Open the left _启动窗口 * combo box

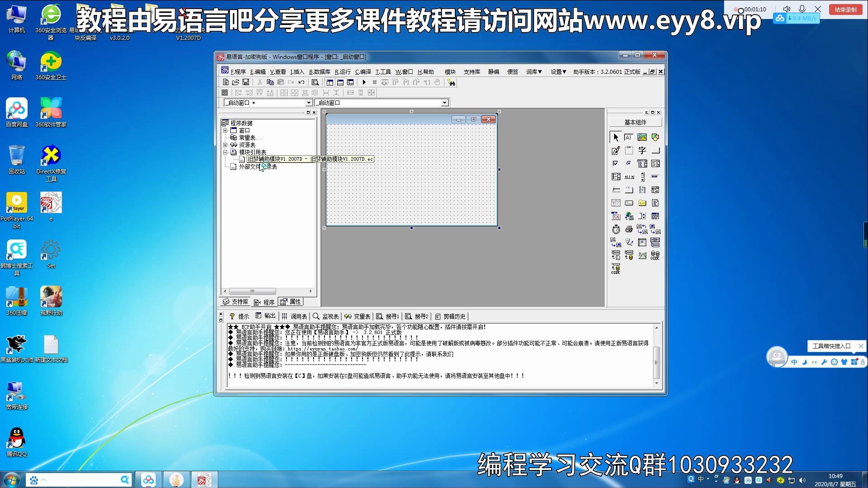[x=309, y=103]
